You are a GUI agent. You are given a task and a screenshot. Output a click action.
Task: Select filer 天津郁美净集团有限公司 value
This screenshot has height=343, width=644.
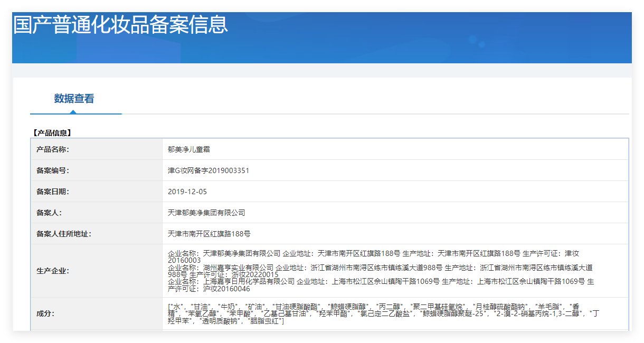(206, 213)
